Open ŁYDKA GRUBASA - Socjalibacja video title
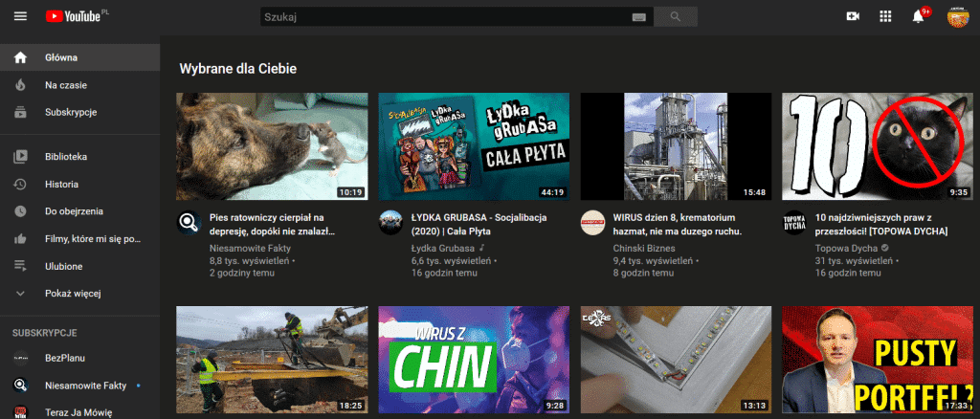 479,225
